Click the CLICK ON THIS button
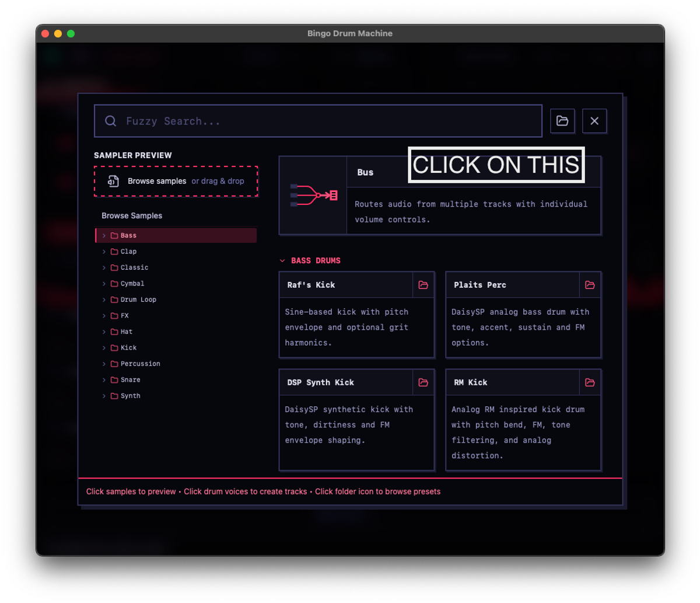Screen dimensions: 700x603 [496, 165]
